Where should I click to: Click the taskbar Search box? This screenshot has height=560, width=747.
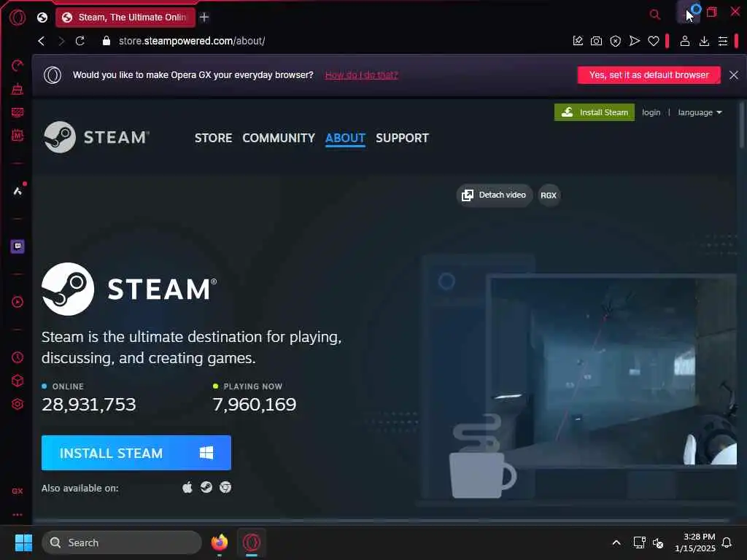click(122, 542)
